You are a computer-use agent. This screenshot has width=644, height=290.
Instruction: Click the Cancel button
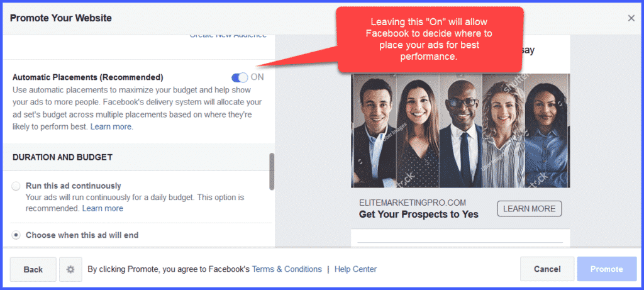(547, 269)
